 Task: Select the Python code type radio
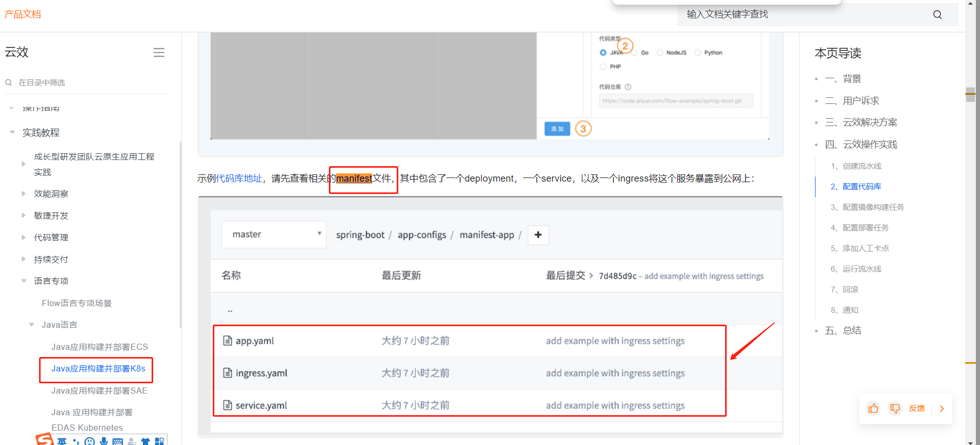click(698, 52)
